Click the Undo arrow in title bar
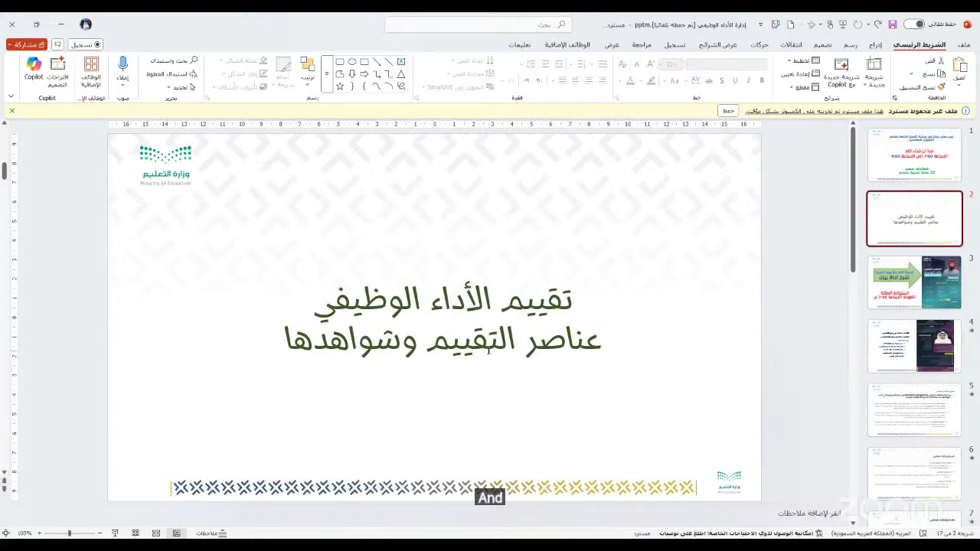The height and width of the screenshot is (551, 980). click(877, 24)
